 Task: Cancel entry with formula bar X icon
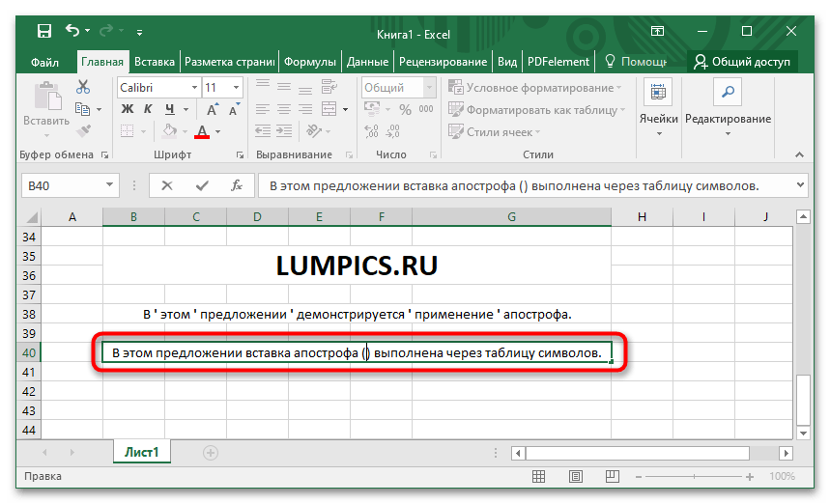pyautogui.click(x=167, y=185)
